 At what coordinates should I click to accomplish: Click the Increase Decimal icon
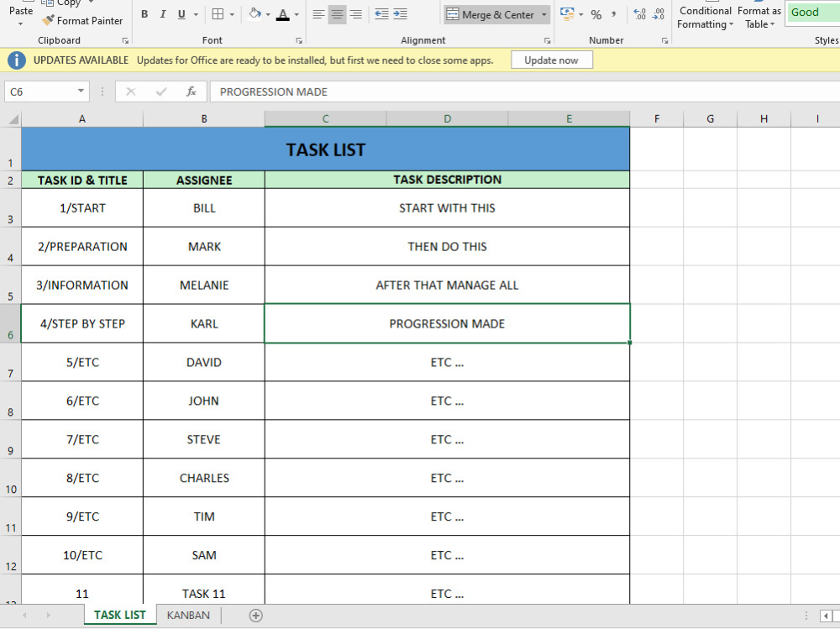[640, 14]
